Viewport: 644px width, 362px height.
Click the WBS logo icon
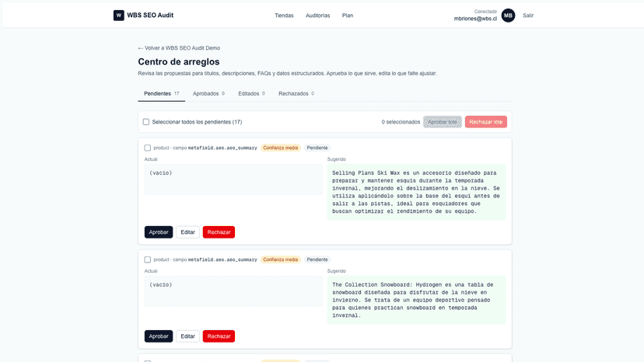click(119, 16)
